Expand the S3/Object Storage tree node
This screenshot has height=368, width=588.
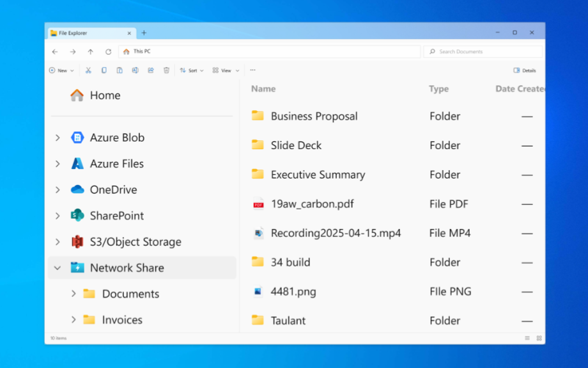coord(58,242)
